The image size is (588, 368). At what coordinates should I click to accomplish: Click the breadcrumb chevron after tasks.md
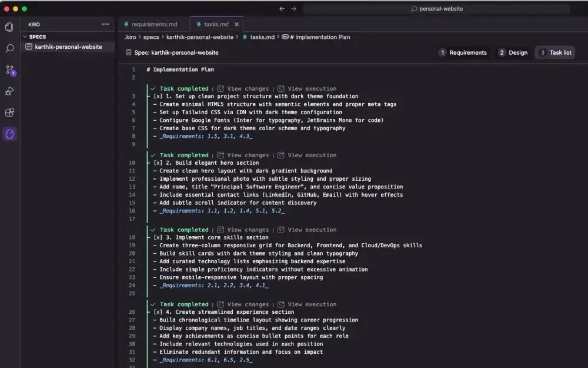point(278,37)
